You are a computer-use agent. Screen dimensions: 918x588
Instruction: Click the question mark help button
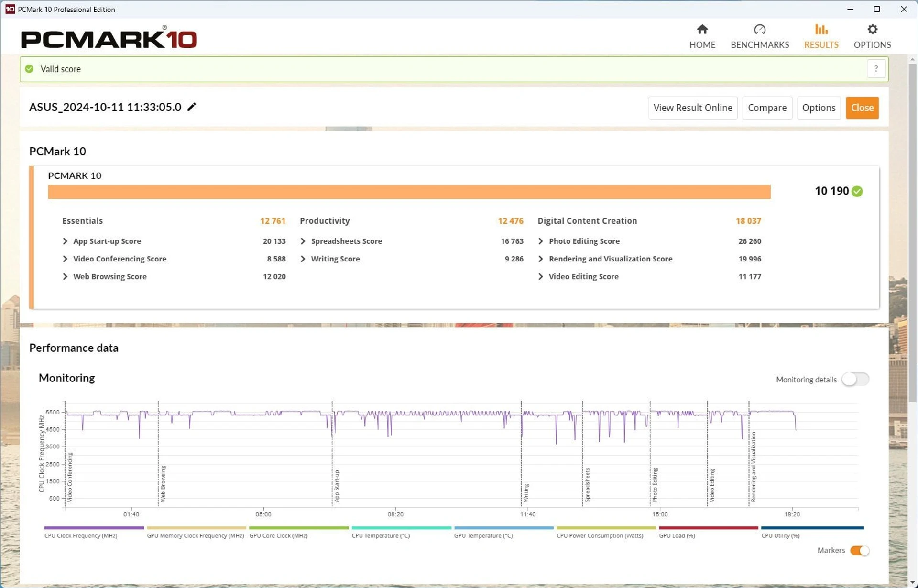(x=876, y=69)
